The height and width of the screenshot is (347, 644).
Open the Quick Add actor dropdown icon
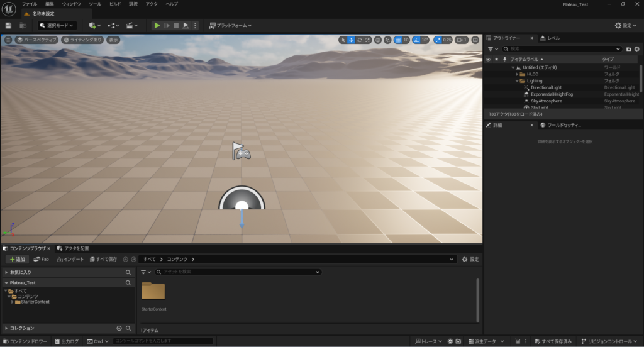93,25
